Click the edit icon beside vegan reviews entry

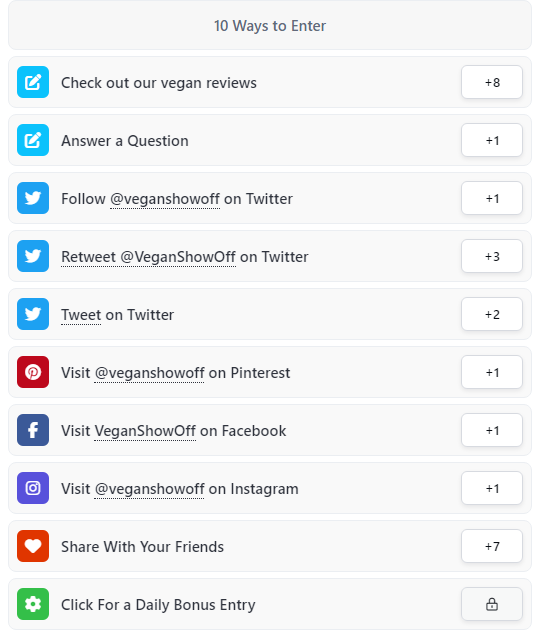point(33,82)
